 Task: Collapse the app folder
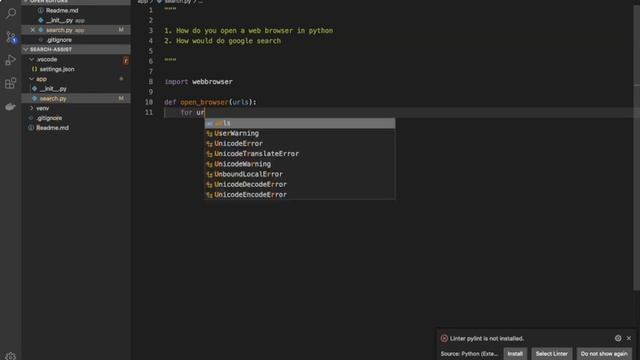click(41, 79)
